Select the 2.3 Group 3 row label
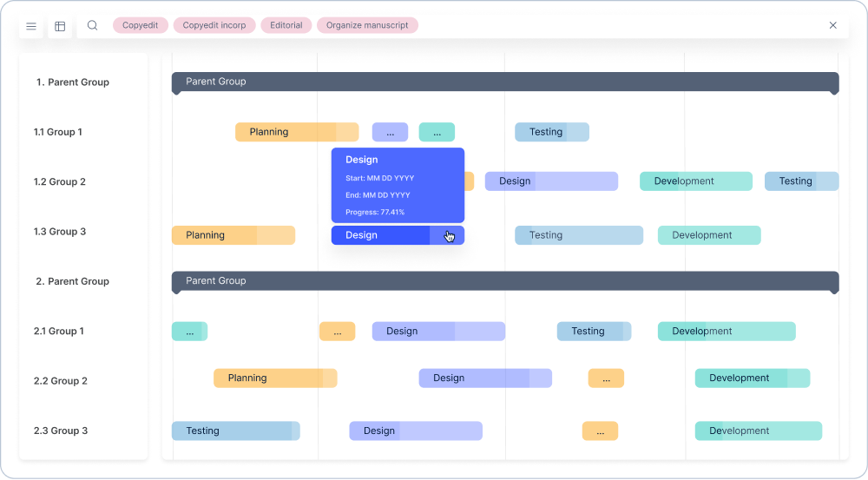 pyautogui.click(x=61, y=431)
